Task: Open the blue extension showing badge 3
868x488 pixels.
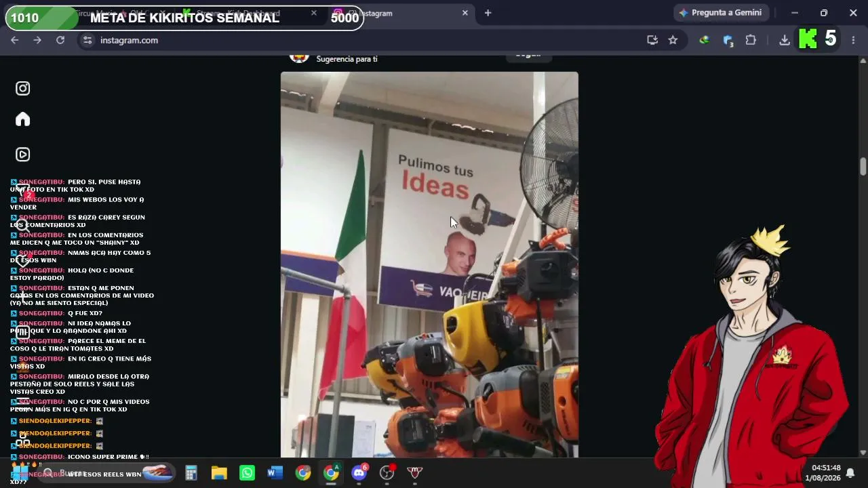Action: tap(728, 41)
